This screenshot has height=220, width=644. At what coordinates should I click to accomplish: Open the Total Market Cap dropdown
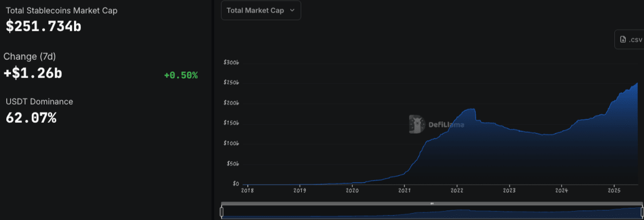(261, 10)
